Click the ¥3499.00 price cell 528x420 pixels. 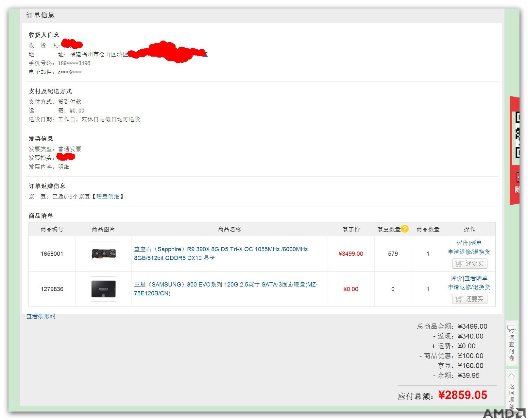(351, 254)
